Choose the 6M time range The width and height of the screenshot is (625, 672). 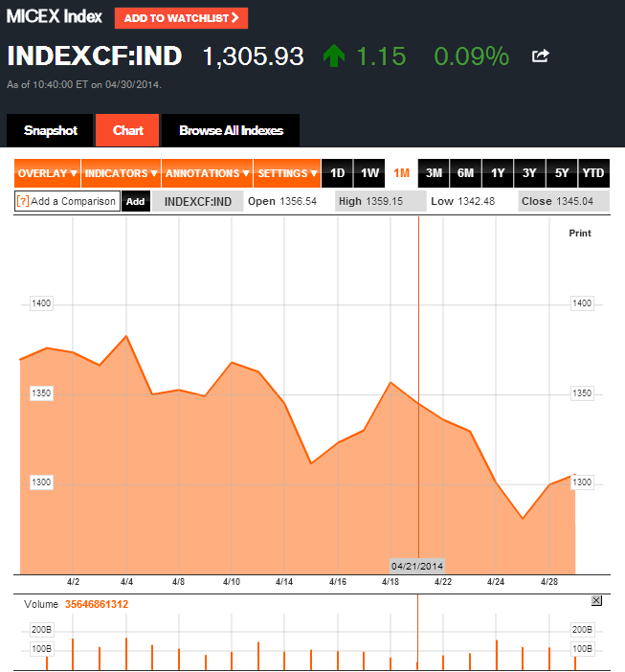(465, 173)
